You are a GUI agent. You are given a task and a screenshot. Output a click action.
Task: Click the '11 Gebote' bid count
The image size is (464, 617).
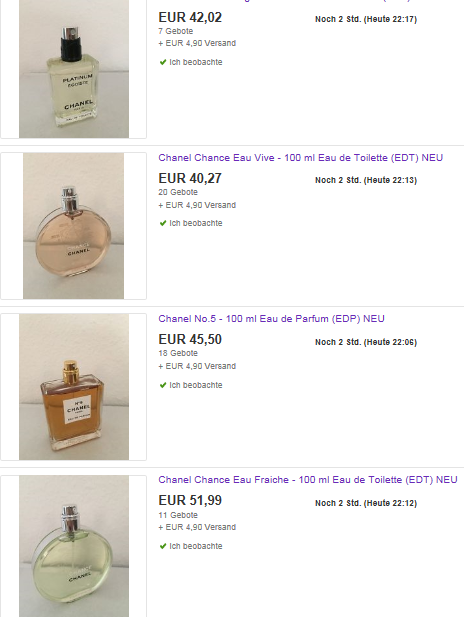(178, 515)
